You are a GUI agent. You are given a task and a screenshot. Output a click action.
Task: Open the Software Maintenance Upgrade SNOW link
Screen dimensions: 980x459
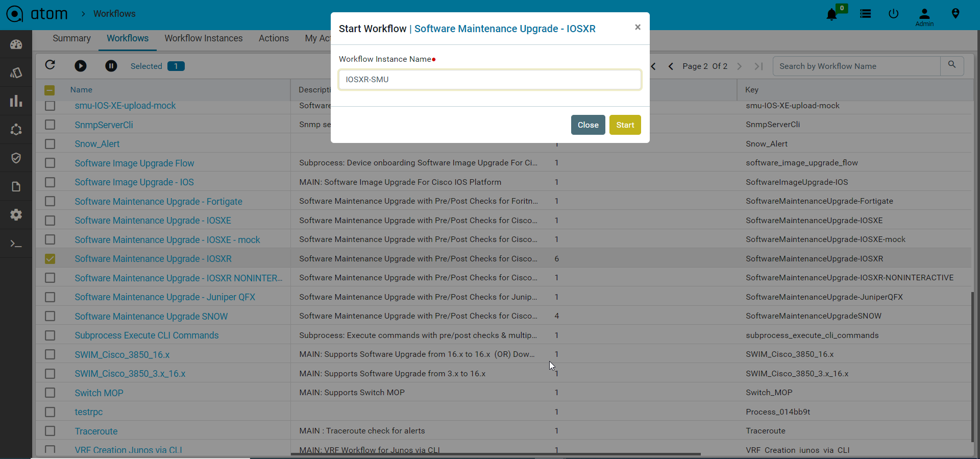click(151, 317)
